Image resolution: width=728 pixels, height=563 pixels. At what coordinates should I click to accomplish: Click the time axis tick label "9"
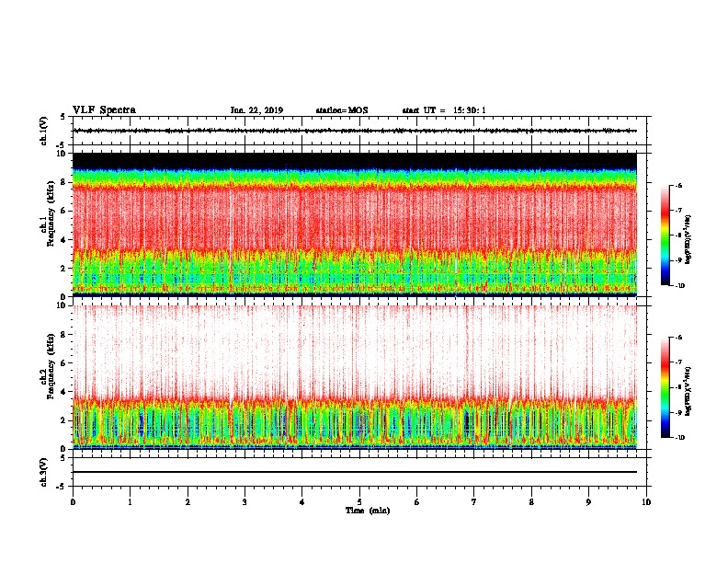coord(588,502)
